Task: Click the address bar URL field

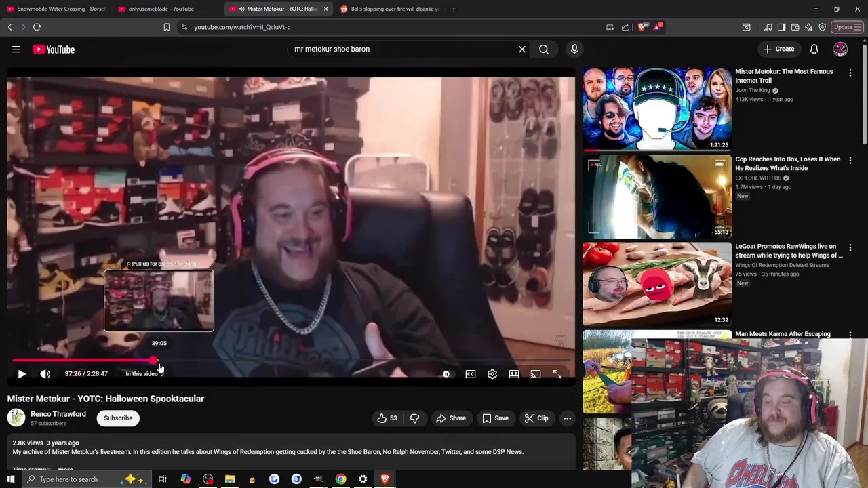Action: click(x=393, y=27)
